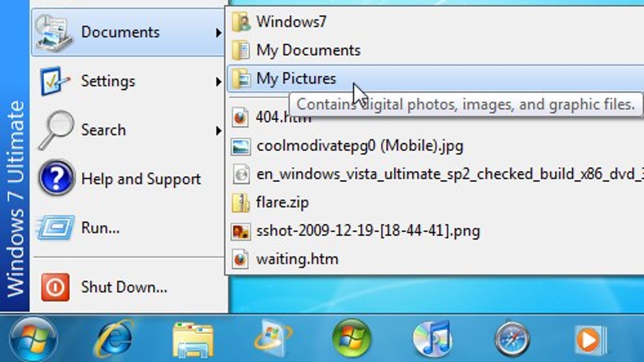
Task: Click the Help and Support question mark icon
Action: [x=56, y=178]
